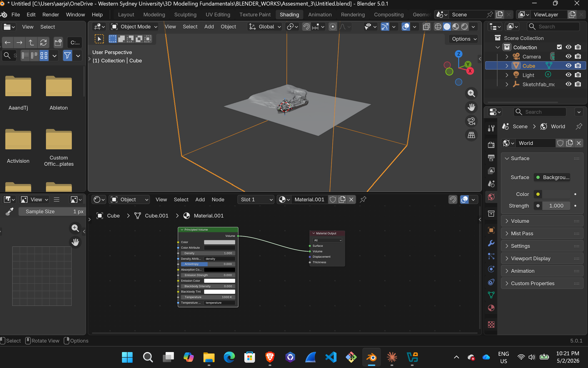Select the wireframe viewport shading mode
The height and width of the screenshot is (368, 588).
click(x=438, y=27)
